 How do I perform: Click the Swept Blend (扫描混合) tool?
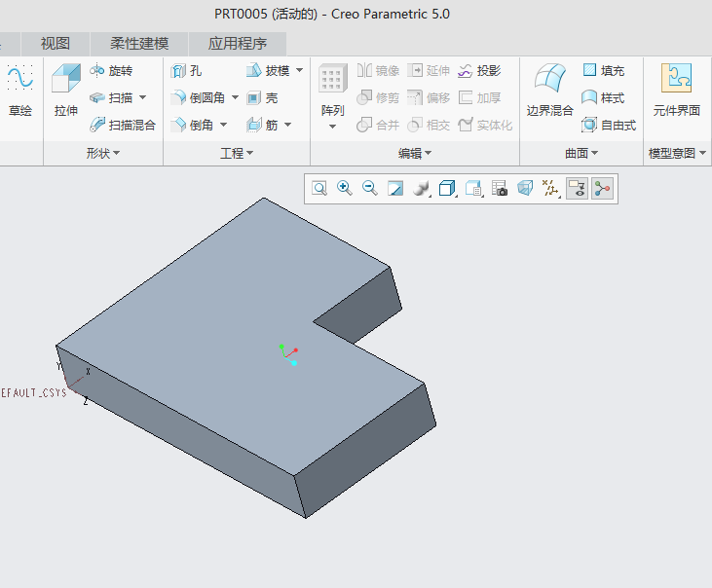coord(123,126)
